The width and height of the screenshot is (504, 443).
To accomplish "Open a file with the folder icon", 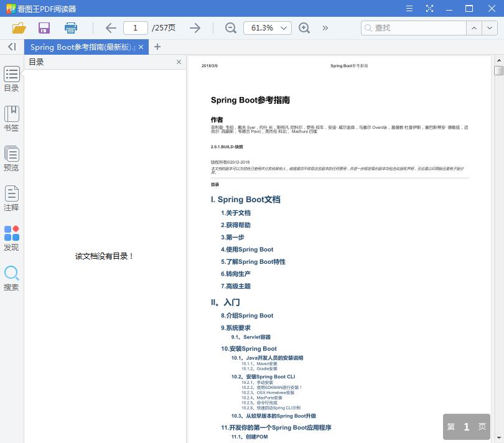I will 19,28.
